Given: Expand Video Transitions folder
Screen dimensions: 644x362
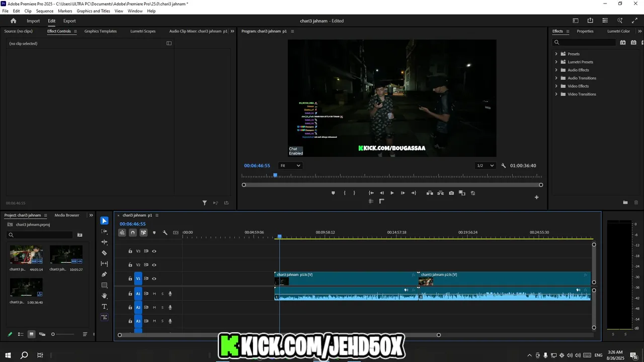Looking at the screenshot, I should (x=556, y=94).
